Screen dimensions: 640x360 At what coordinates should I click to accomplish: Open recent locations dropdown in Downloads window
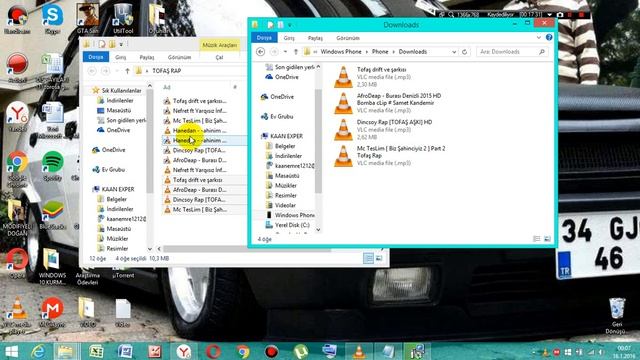pos(285,52)
